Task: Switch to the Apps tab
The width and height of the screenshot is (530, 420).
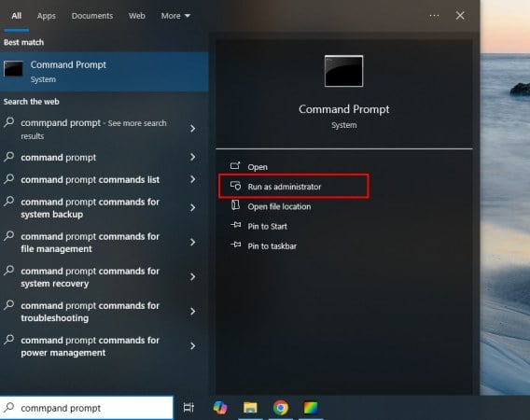Action: [x=47, y=16]
